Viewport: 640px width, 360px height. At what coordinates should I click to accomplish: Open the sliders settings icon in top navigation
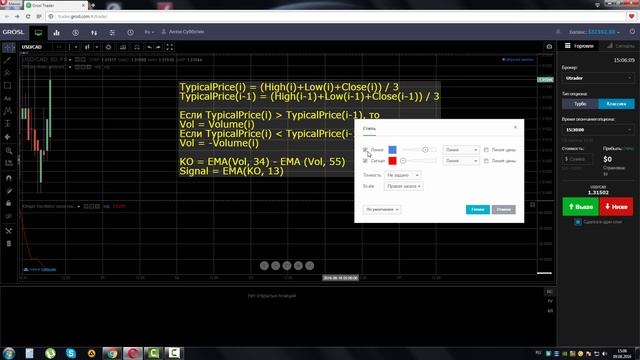[112, 32]
